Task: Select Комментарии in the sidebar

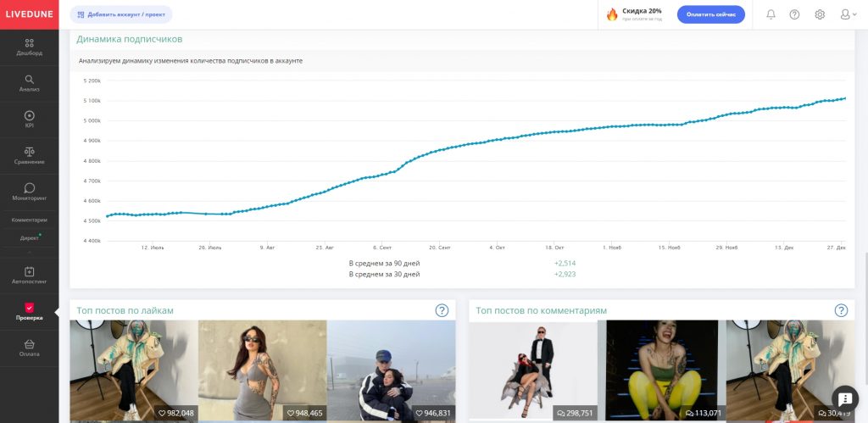Action: click(30, 220)
